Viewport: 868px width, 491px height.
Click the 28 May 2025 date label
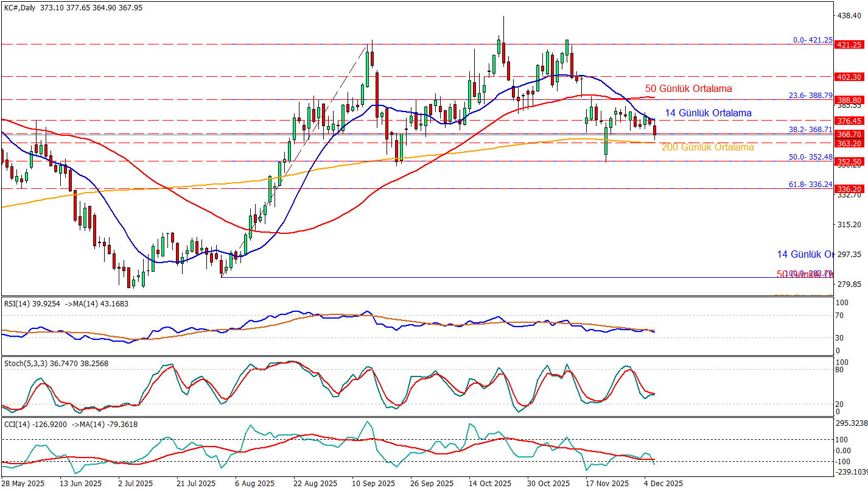[x=23, y=484]
